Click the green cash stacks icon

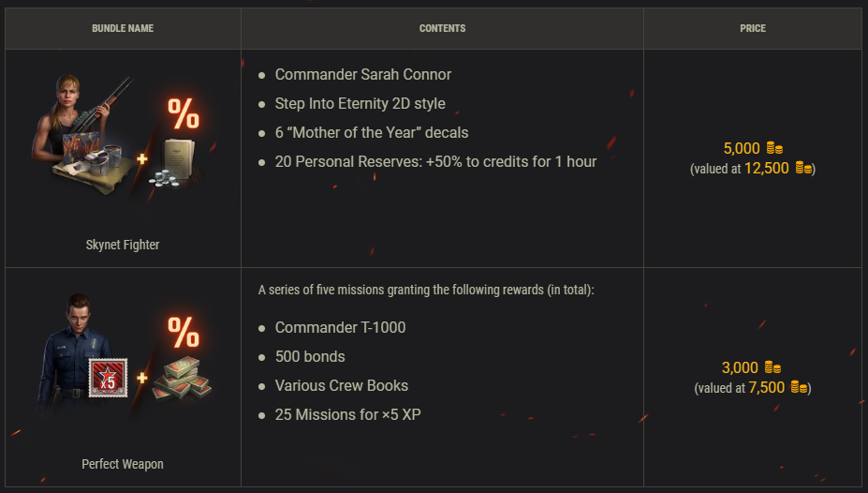point(182,380)
